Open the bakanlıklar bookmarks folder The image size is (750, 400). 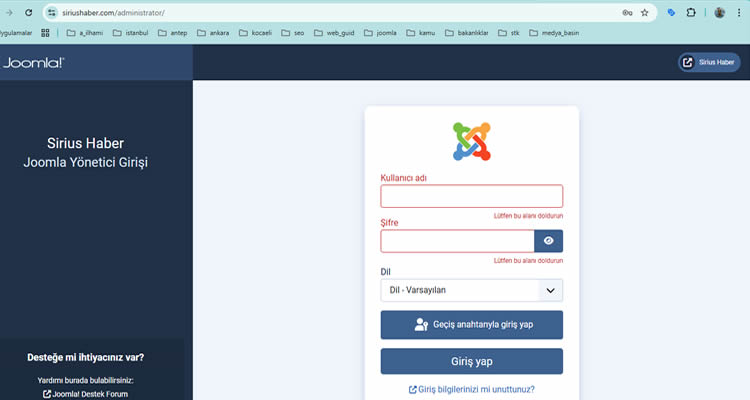point(467,33)
